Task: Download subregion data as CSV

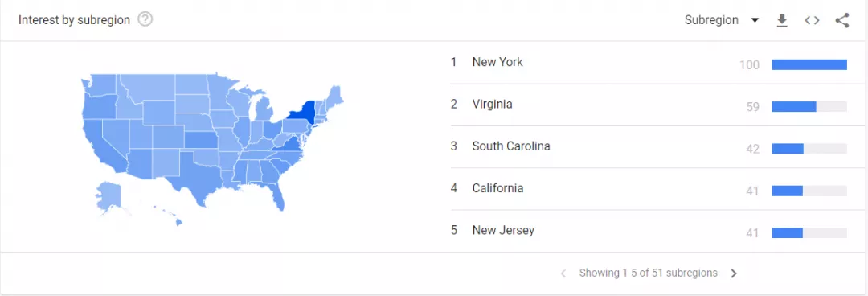Action: coord(782,20)
